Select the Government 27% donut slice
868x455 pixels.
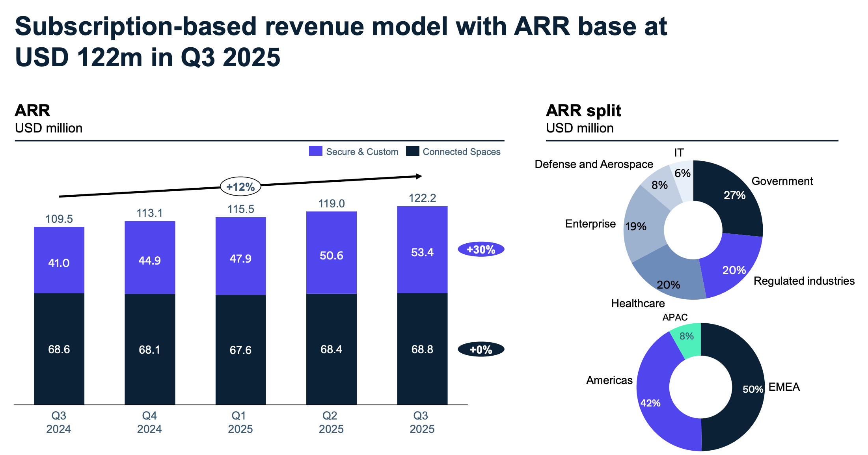click(734, 196)
